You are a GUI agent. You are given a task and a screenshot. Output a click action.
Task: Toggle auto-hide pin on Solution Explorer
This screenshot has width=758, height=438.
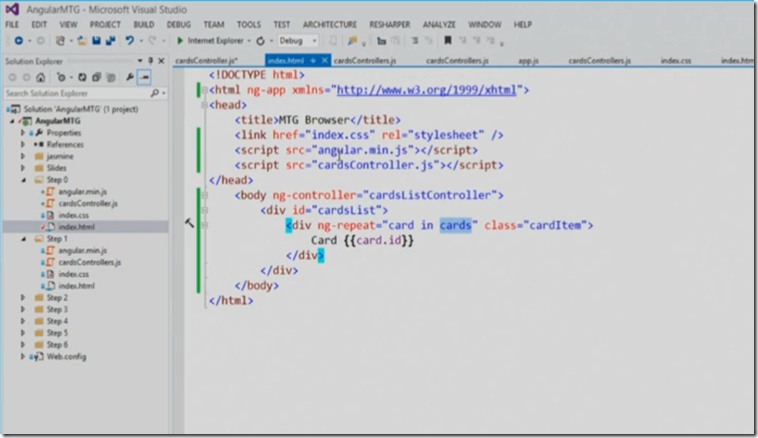150,61
